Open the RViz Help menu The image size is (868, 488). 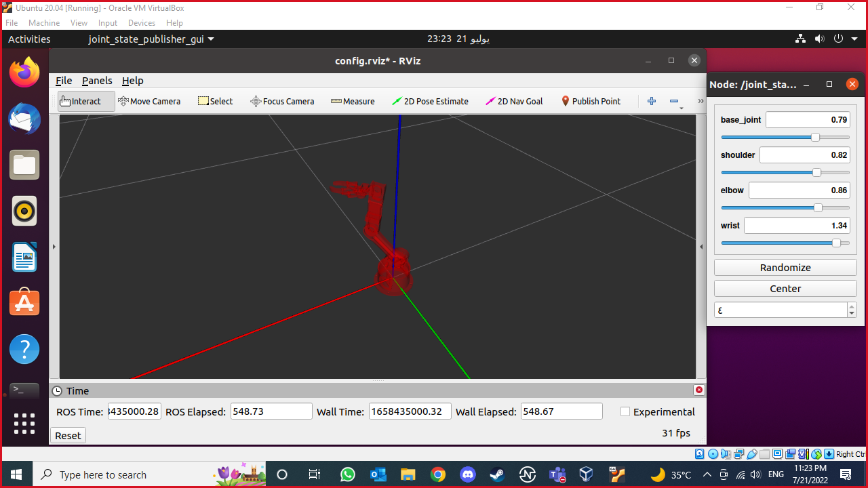pyautogui.click(x=133, y=81)
